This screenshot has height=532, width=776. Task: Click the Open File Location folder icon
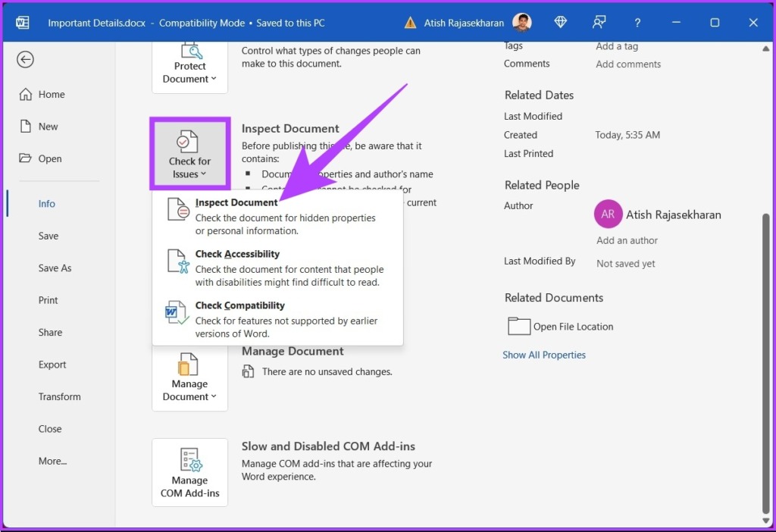pos(519,327)
